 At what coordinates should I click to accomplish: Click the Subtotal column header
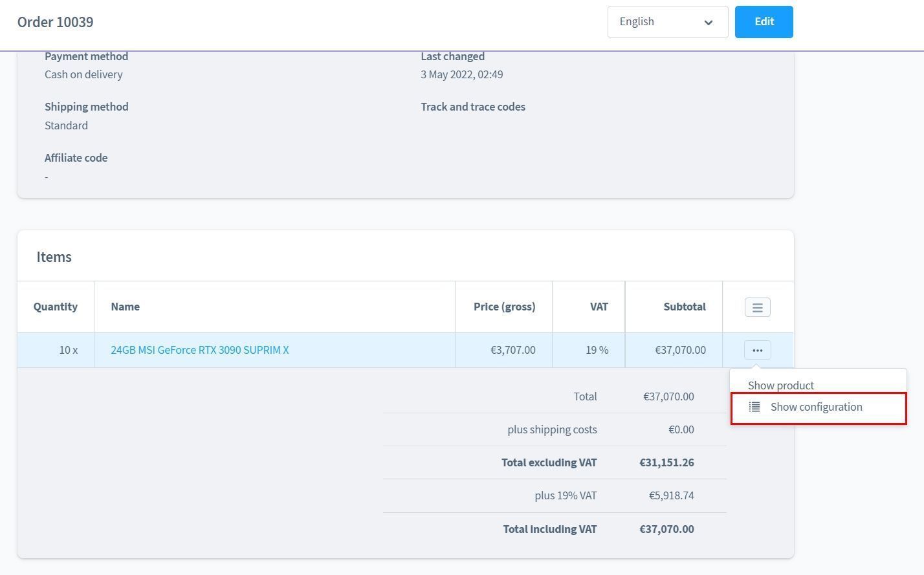tap(684, 307)
